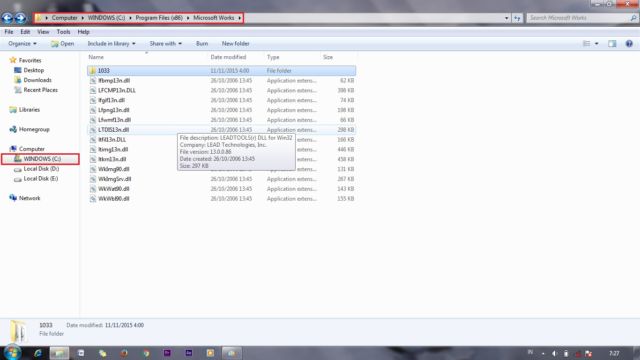Sort by Size column header
640x360 pixels.
tap(328, 57)
